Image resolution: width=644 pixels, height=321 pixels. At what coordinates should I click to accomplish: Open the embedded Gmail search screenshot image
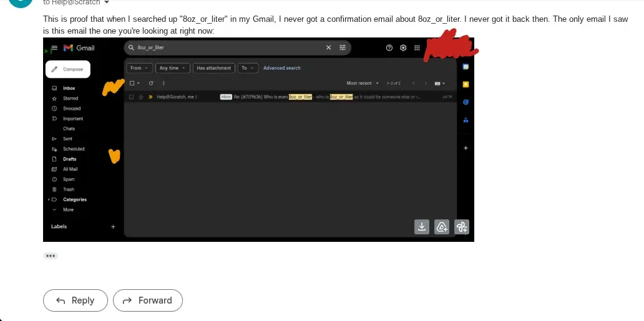258,139
